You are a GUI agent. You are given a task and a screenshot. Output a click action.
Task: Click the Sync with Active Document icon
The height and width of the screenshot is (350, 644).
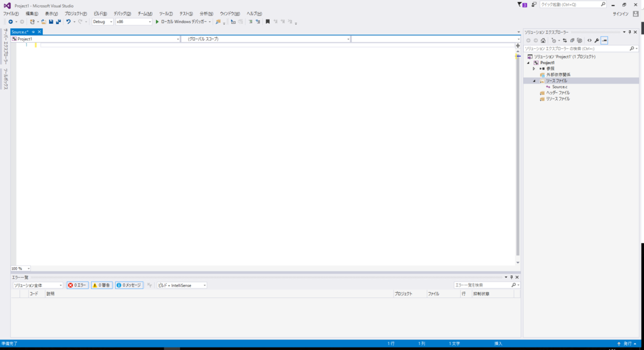pyautogui.click(x=565, y=40)
